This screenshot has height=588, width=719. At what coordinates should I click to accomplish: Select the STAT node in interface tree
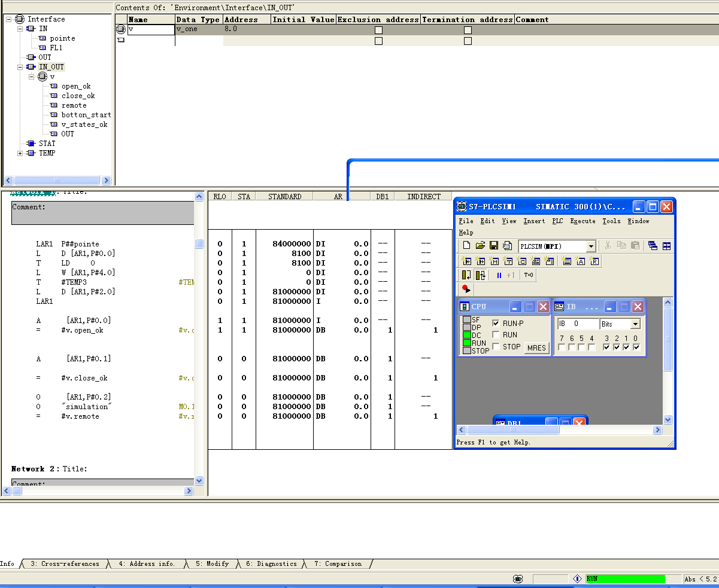pos(47,144)
